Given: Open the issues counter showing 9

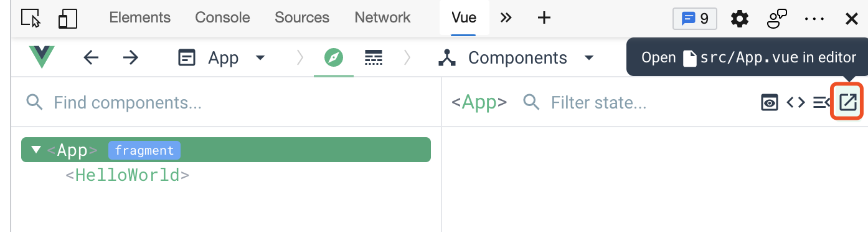Looking at the screenshot, I should [x=695, y=19].
